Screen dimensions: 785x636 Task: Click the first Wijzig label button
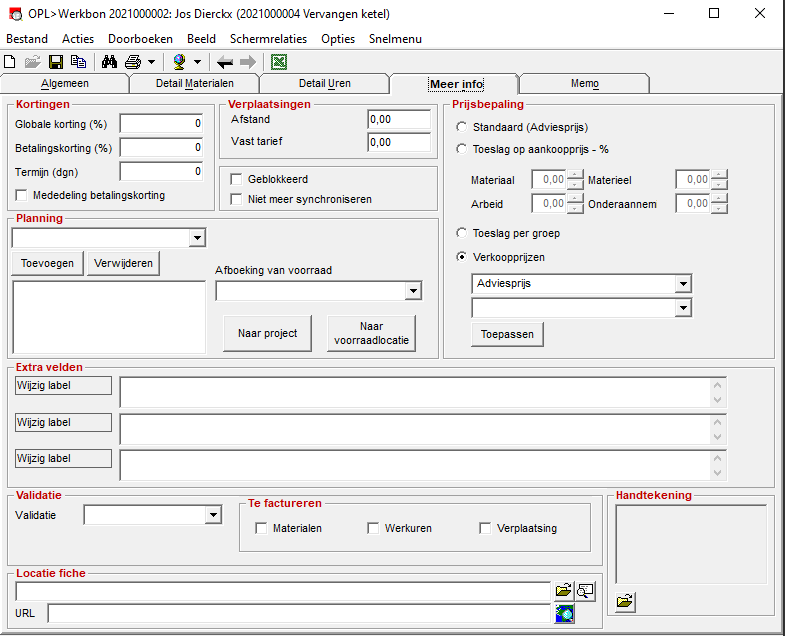click(x=63, y=386)
